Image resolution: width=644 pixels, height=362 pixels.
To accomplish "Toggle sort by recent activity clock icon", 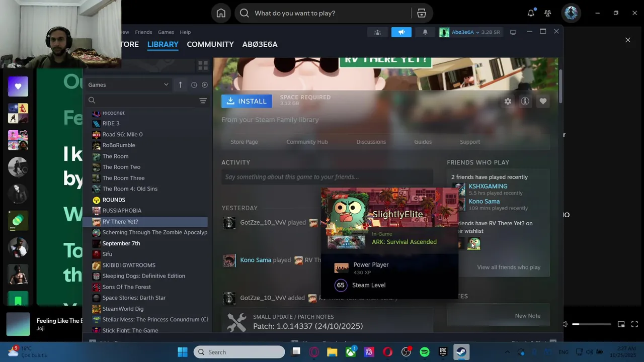I will click(194, 85).
